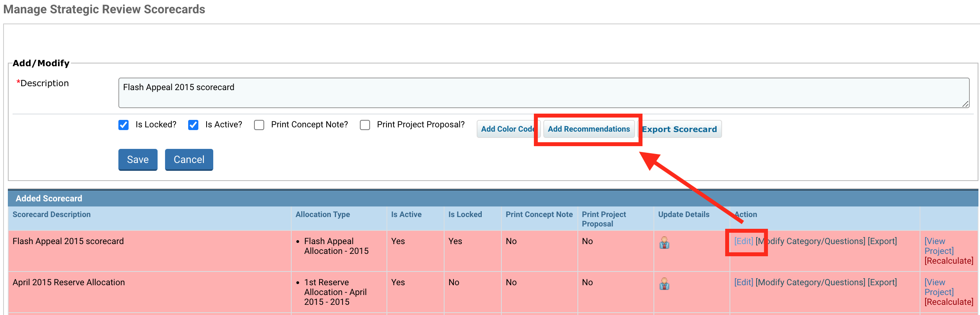
Task: Recalculate the Flash Appeal 2015 scorecard
Action: pos(949,261)
